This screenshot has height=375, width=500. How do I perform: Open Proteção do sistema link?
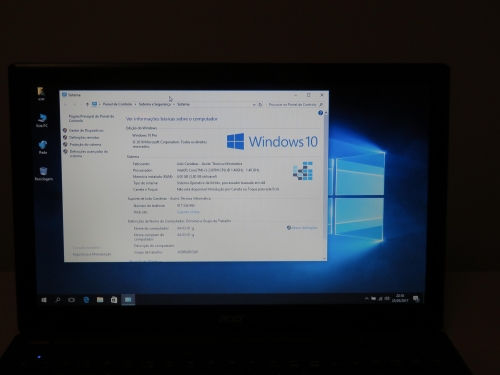(x=85, y=144)
